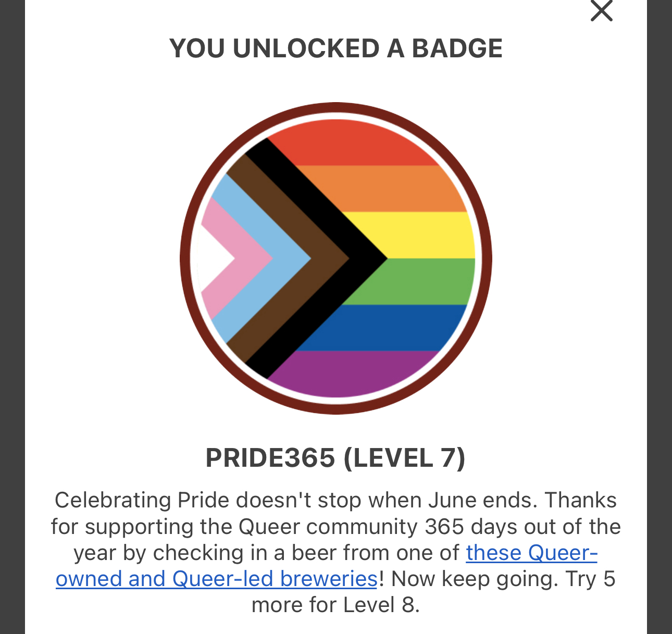Viewport: 672px width, 634px height.
Task: Dismiss popup via left dimmed background
Action: click(12, 313)
